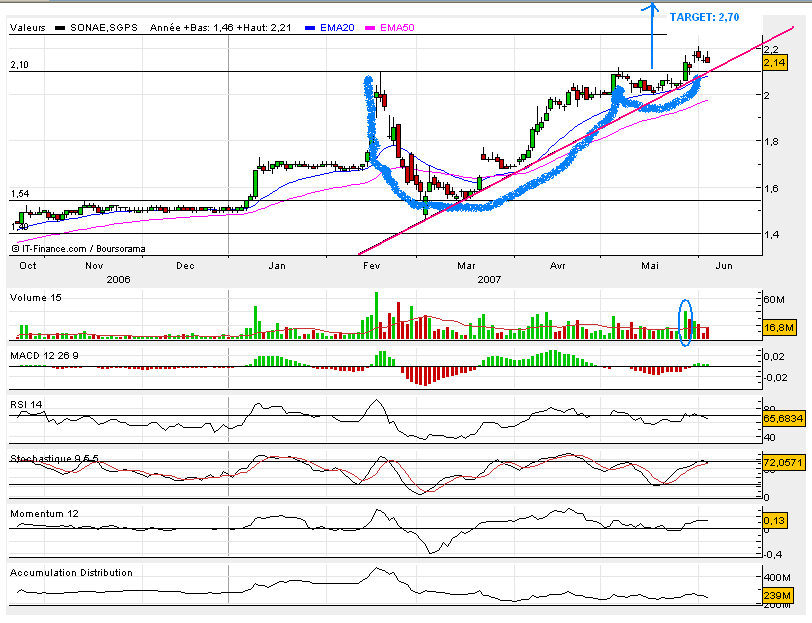Click the 1,8 price axis label
The image size is (812, 623).
771,141
